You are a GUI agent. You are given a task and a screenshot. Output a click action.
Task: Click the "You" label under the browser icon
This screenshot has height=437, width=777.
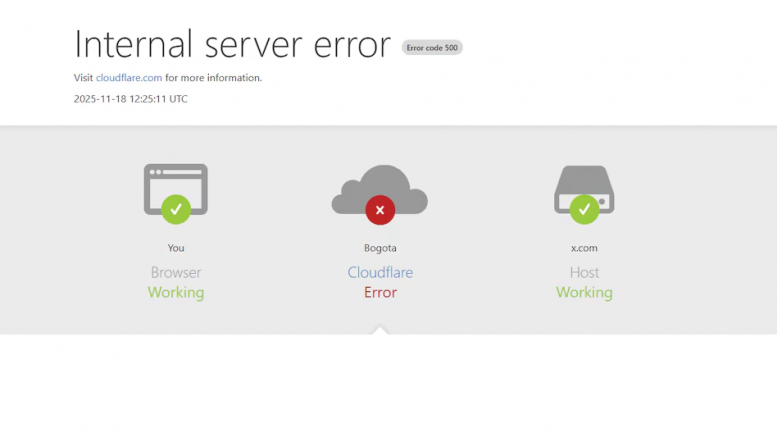point(176,248)
